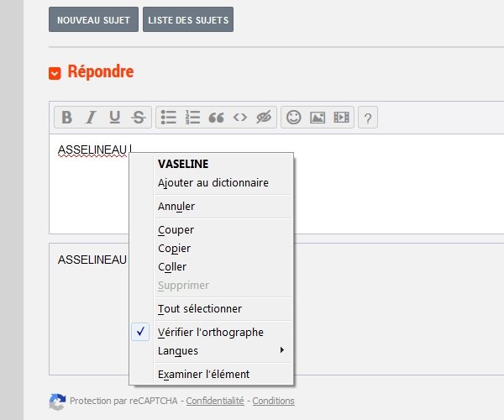The height and width of the screenshot is (420, 504).
Task: Apply italic formatting in the editor toolbar
Action: pyautogui.click(x=91, y=118)
